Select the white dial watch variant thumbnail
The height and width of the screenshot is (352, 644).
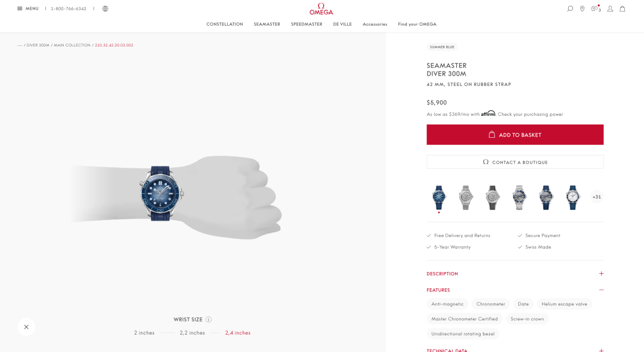click(x=572, y=197)
